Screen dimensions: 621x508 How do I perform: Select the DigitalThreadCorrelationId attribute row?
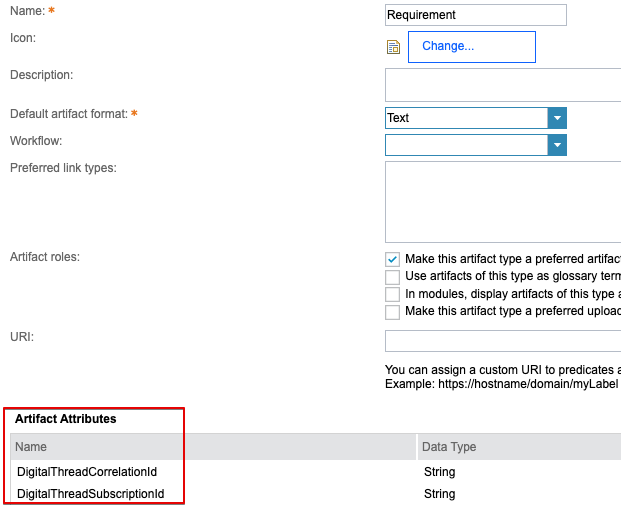pos(87,472)
